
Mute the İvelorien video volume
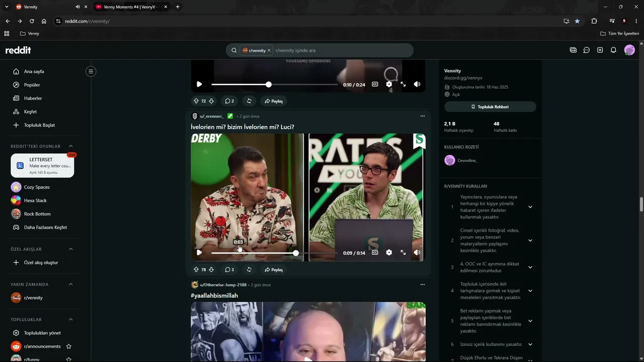point(417,253)
